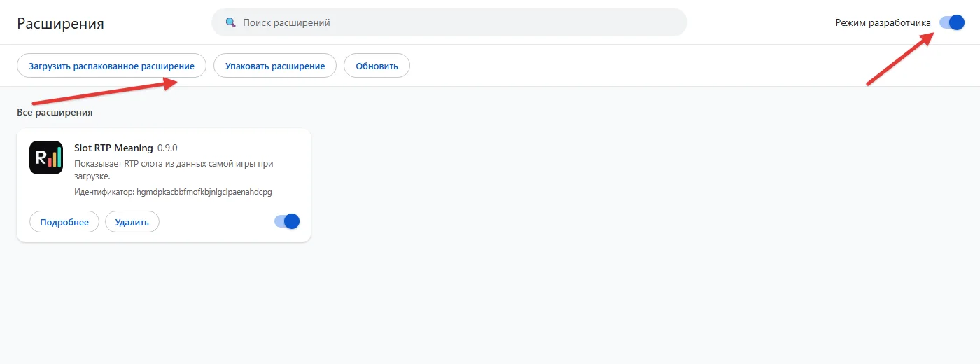Click the "Режим разработчика" label text

(883, 22)
